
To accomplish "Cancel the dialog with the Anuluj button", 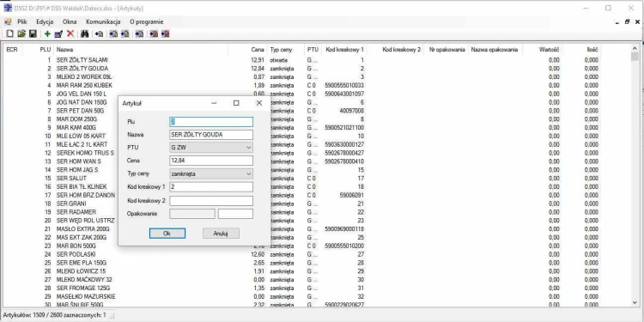I will click(221, 234).
